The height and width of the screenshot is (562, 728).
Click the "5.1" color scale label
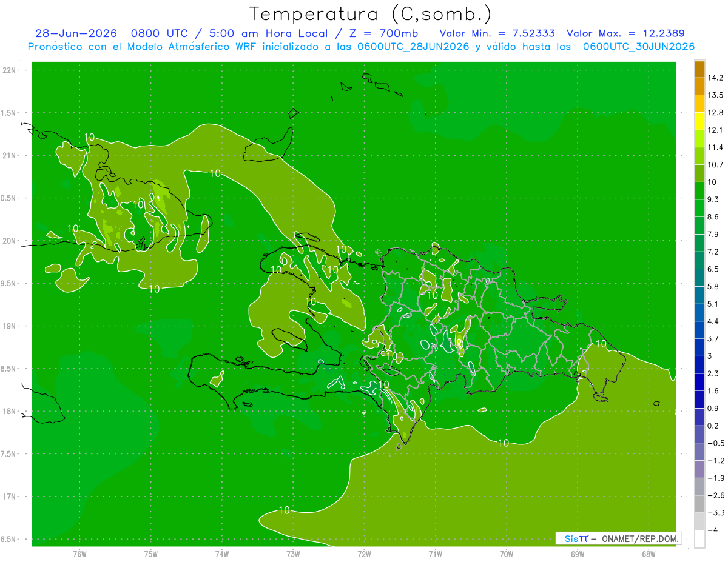pos(713,304)
